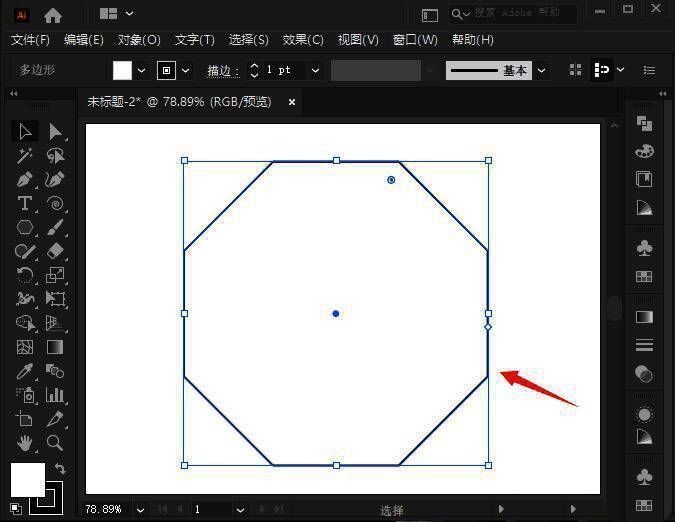675x522 pixels.
Task: Select the Magic Wand tool
Action: (x=25, y=155)
